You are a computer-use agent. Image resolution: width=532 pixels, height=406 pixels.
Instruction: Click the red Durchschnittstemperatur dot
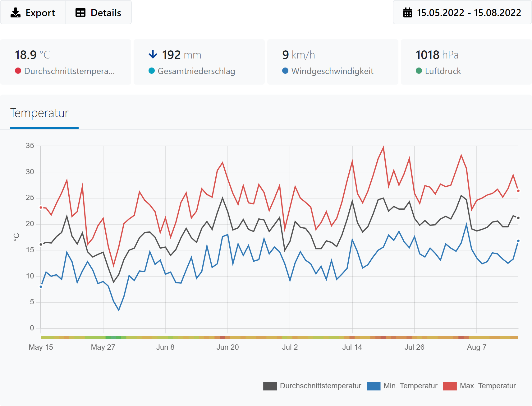18,71
